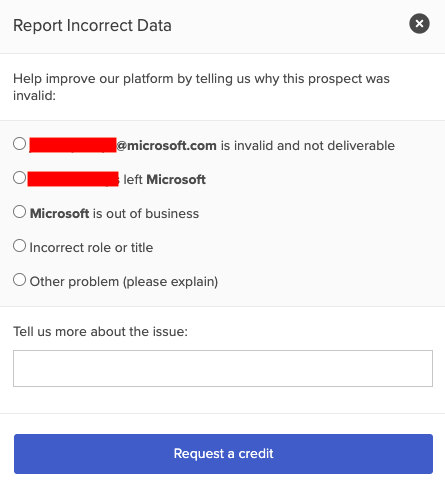Select 'Other problem (please explain)' radio button
Viewport: 445px width, 484px height.
pos(20,280)
